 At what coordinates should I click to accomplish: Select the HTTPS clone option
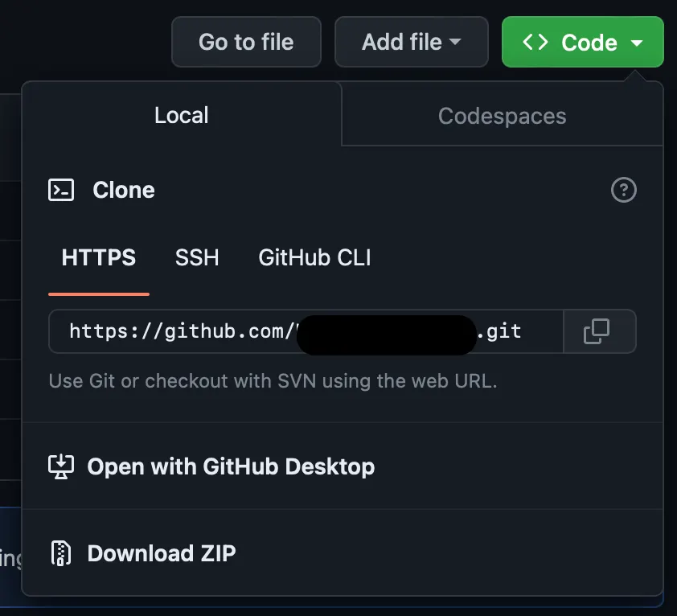point(98,257)
